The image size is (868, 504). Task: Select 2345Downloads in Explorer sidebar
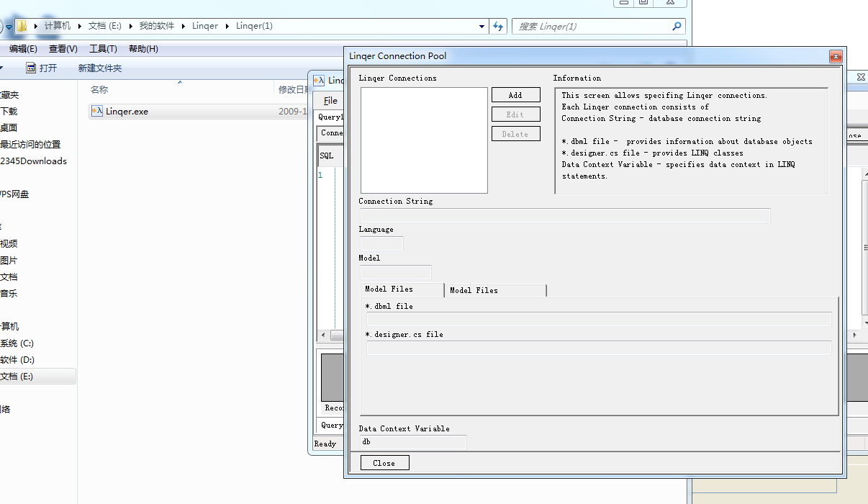point(33,161)
